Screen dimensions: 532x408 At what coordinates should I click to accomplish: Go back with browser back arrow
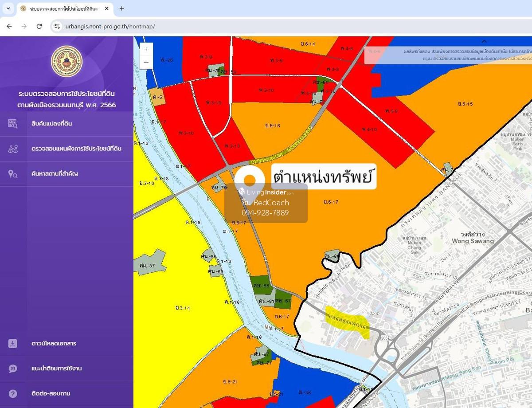pos(9,27)
